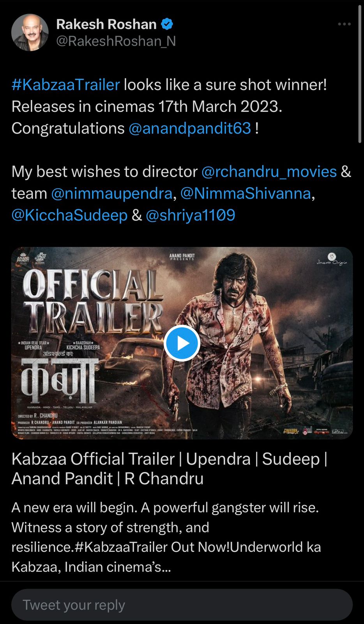Viewport: 364px width, 624px height.
Task: Focus the Tweet your reply field
Action: coord(182,605)
